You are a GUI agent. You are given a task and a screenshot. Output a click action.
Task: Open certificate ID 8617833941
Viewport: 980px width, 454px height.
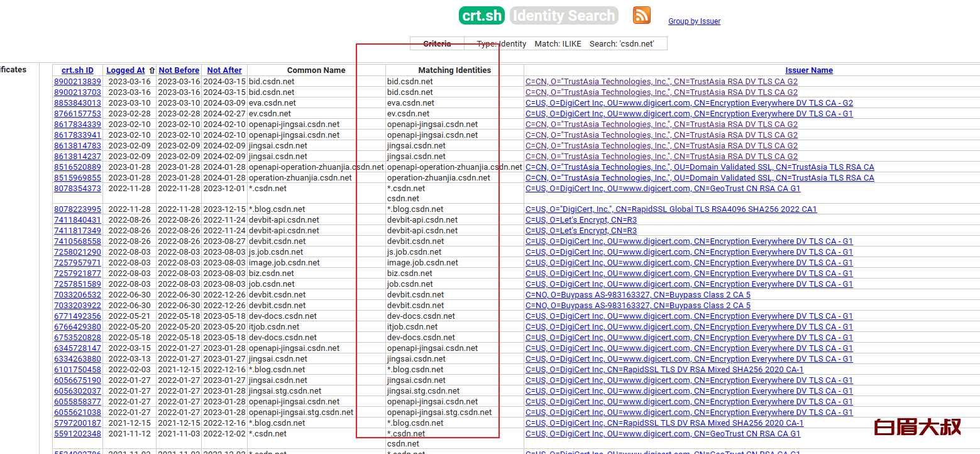coord(77,135)
